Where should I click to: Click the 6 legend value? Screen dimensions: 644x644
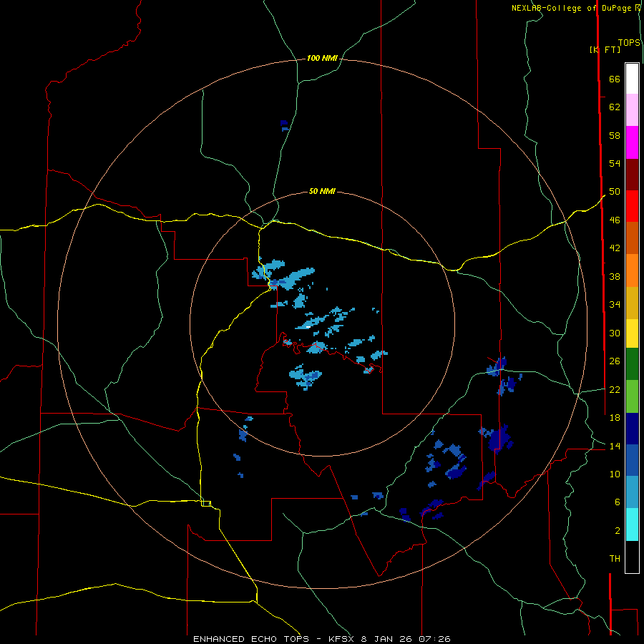(618, 502)
